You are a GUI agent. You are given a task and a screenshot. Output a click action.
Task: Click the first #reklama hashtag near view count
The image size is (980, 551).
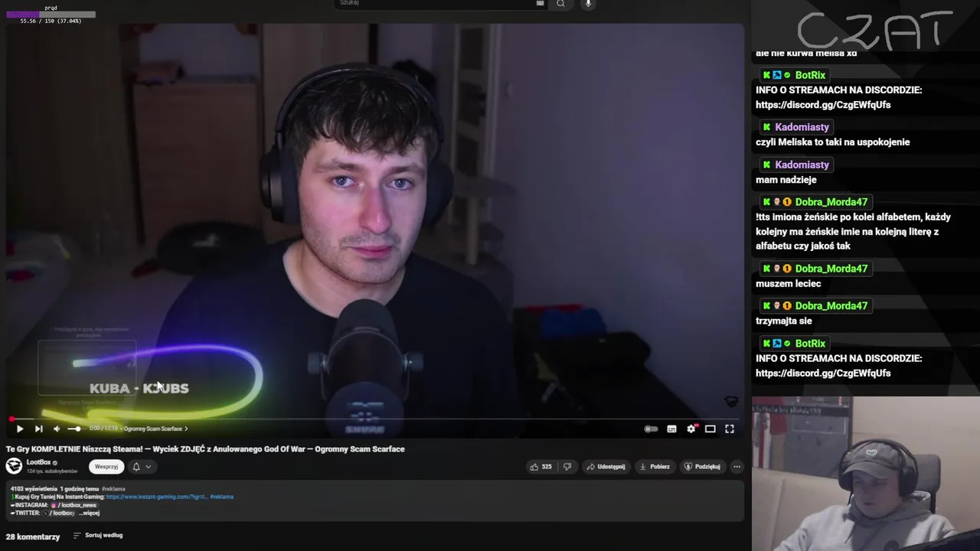click(113, 488)
